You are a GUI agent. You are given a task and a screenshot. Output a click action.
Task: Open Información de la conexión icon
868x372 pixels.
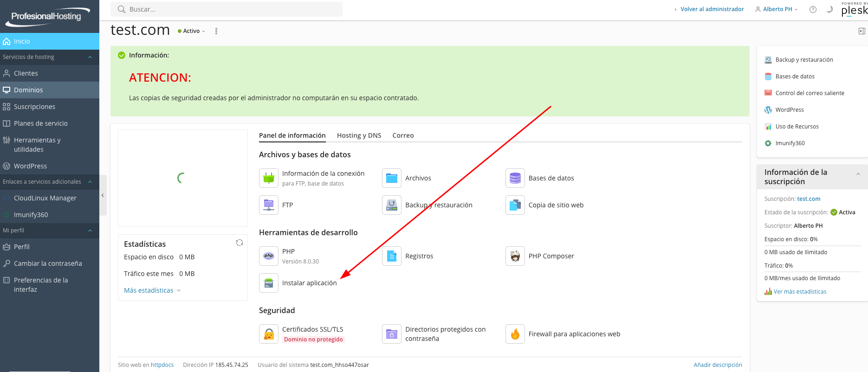coord(269,178)
